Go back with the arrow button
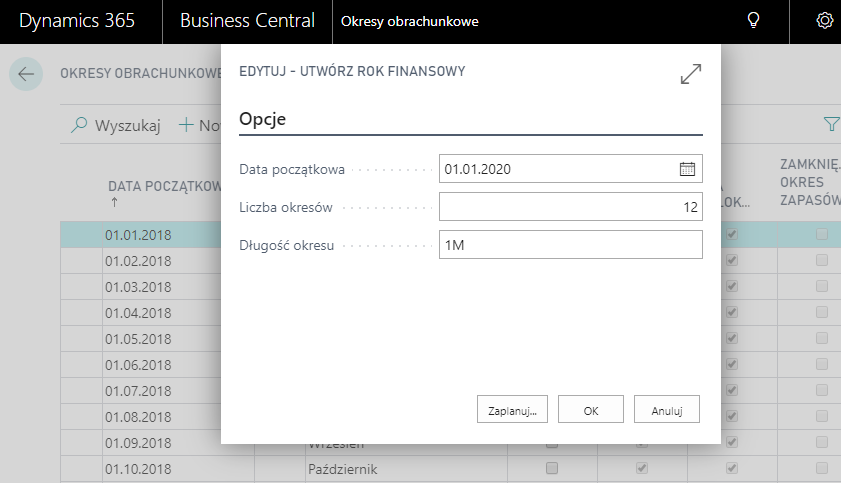The width and height of the screenshot is (841, 483). (26, 73)
